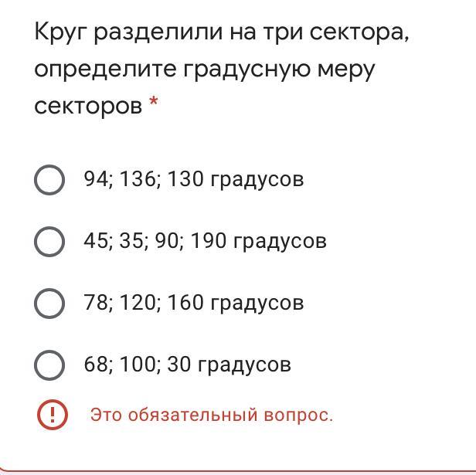Click the word 'Круг' in the question title
Screen dimensions: 476x475
[x=60, y=33]
